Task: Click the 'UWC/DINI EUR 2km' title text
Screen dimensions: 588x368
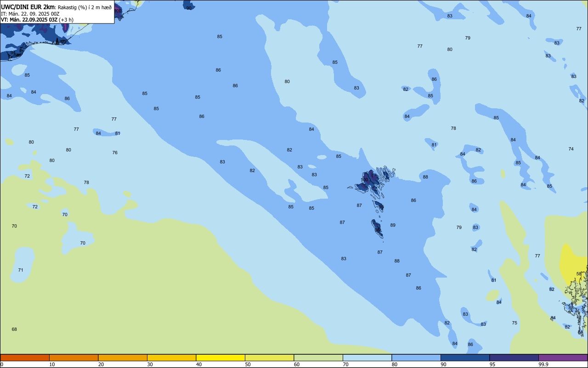Action: click(x=28, y=7)
